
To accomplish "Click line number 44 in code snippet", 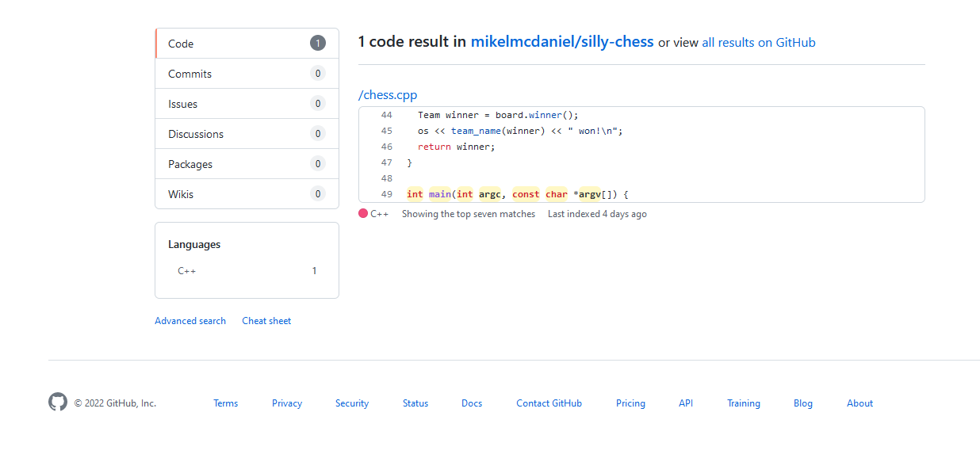I will 386,115.
